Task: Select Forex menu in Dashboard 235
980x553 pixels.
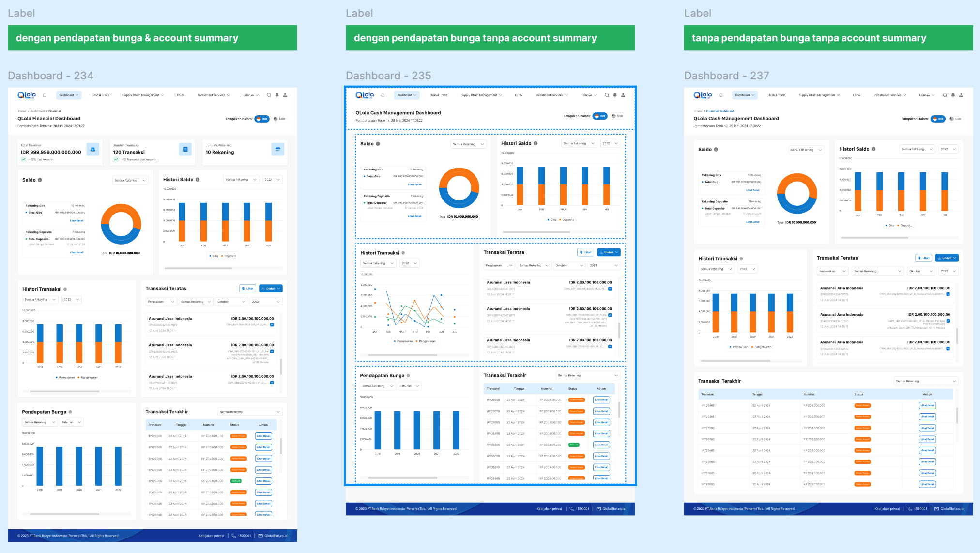Action: (x=519, y=95)
